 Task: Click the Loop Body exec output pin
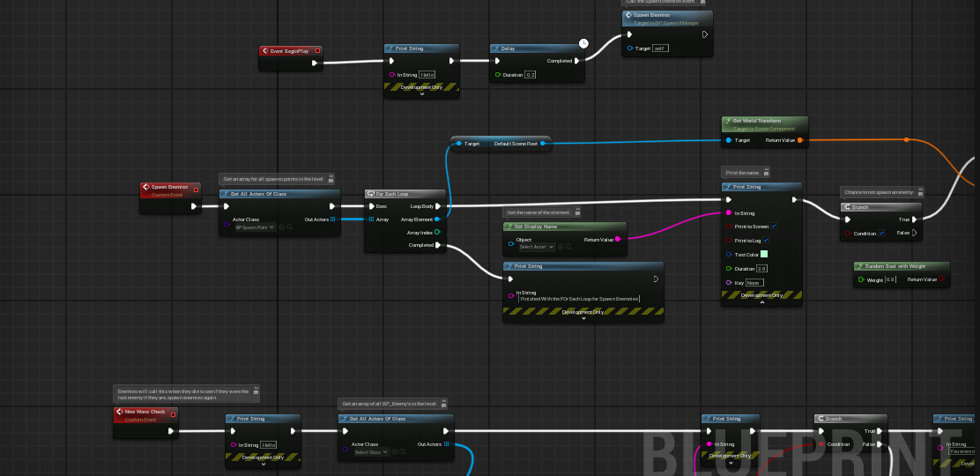(437, 206)
